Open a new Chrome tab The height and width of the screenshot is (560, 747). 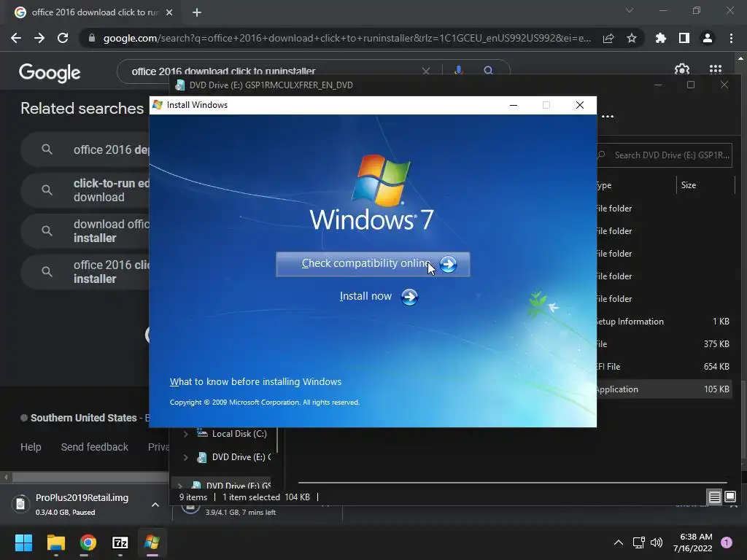197,12
